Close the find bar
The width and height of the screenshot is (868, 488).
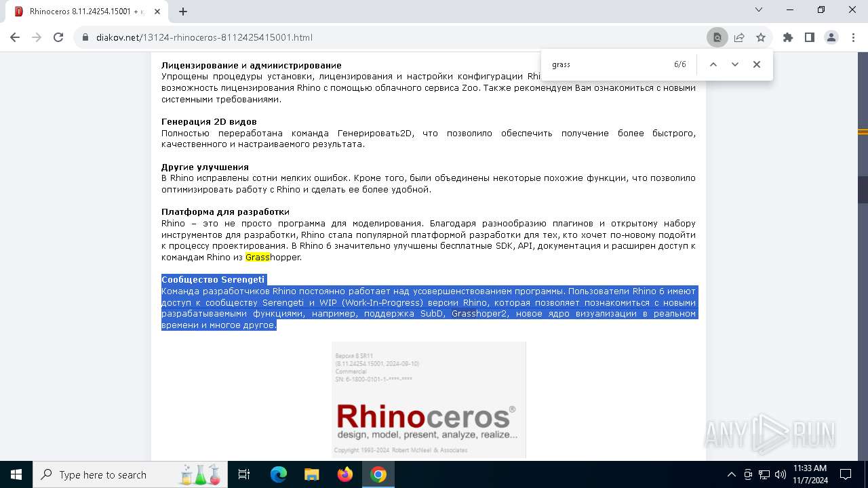click(757, 64)
